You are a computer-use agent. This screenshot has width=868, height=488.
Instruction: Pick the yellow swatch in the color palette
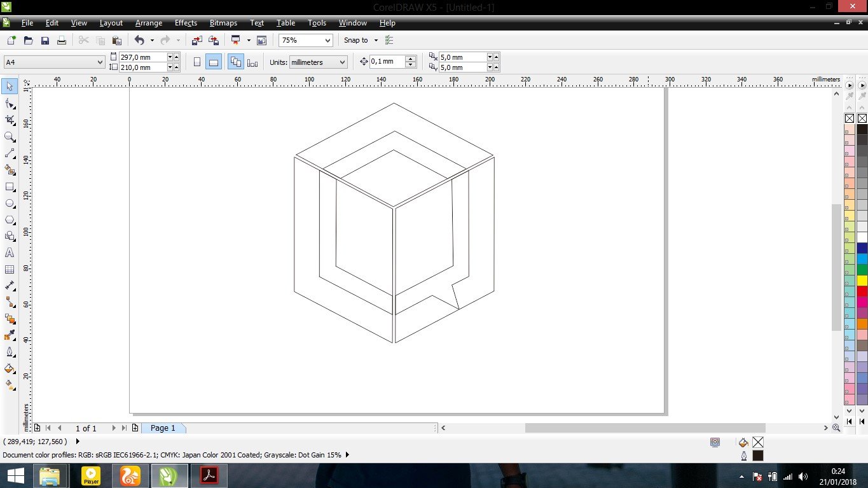[x=862, y=281]
